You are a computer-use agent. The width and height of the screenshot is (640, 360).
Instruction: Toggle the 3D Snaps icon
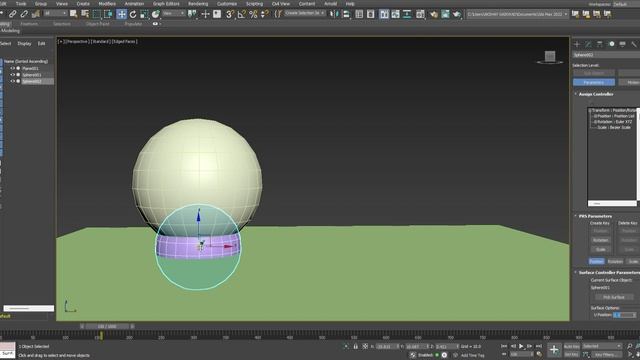point(230,14)
